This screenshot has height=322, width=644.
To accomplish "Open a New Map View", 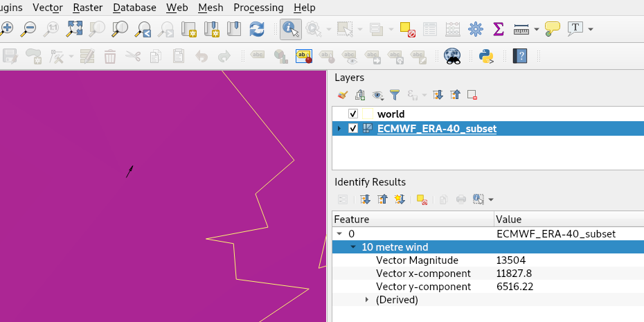I will coord(190,29).
